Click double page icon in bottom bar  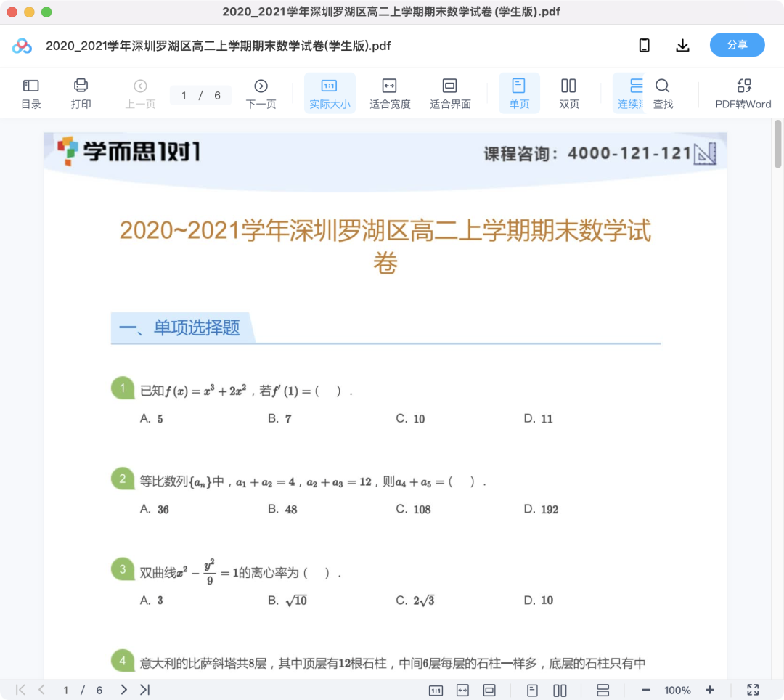(560, 691)
